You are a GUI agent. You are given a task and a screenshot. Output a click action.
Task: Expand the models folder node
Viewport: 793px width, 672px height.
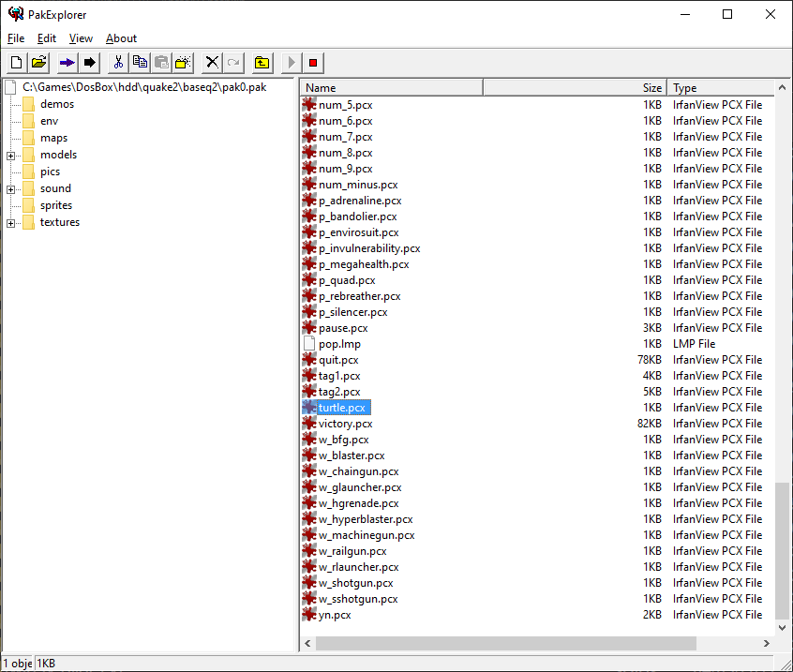point(10,156)
